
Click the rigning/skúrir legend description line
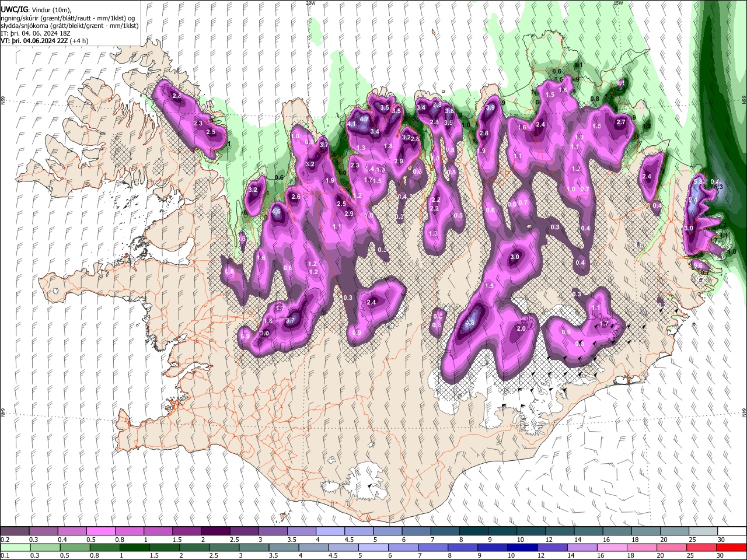[x=68, y=17]
